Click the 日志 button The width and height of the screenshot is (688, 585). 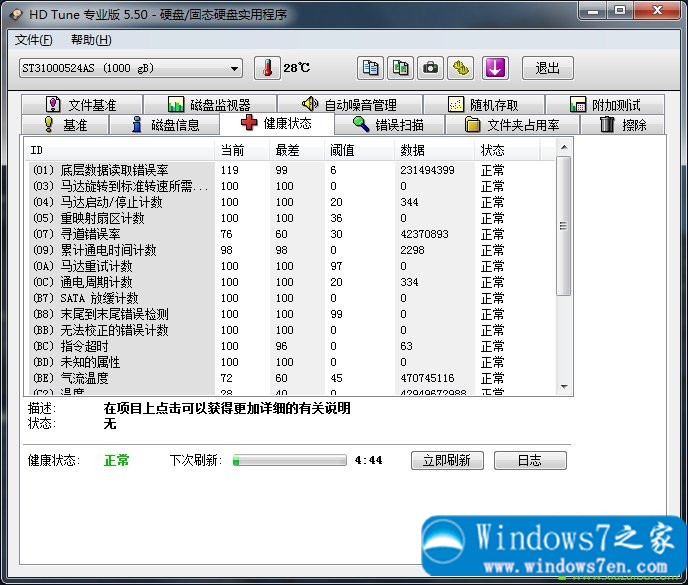[529, 460]
